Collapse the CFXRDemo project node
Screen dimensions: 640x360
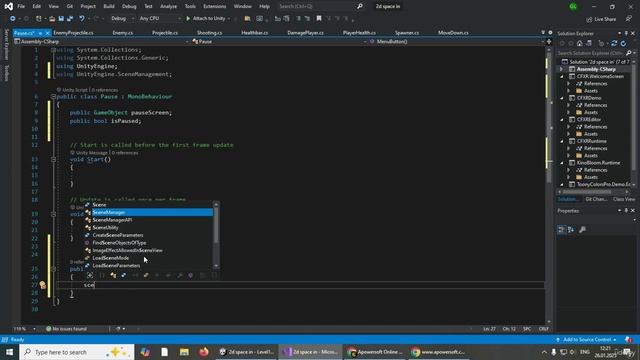[x=562, y=98]
